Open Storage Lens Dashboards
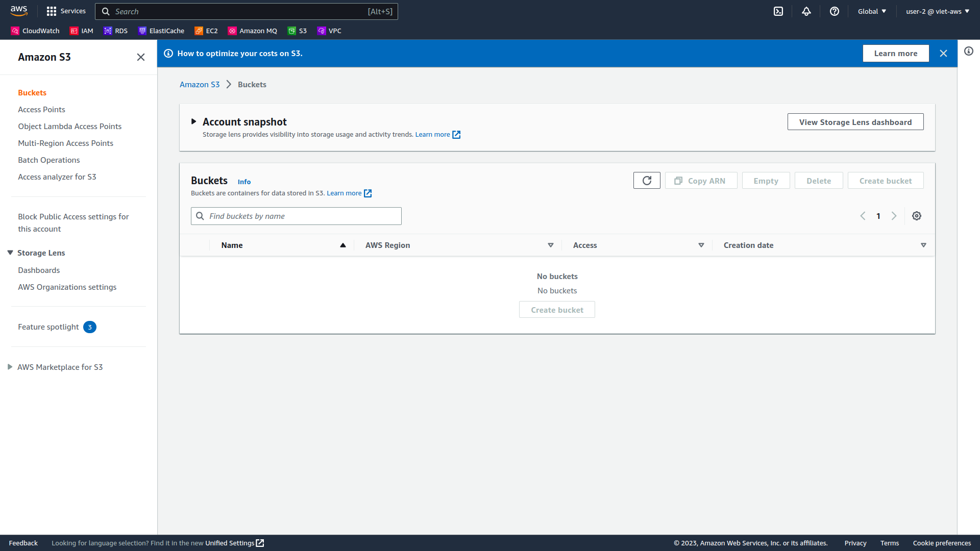This screenshot has height=551, width=980. [x=39, y=270]
